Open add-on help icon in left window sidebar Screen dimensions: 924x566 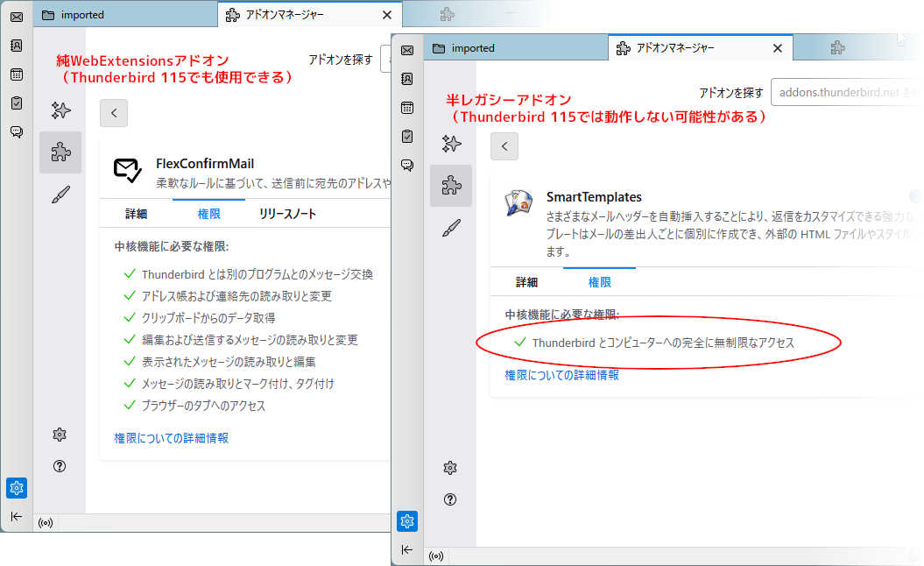tap(60, 466)
